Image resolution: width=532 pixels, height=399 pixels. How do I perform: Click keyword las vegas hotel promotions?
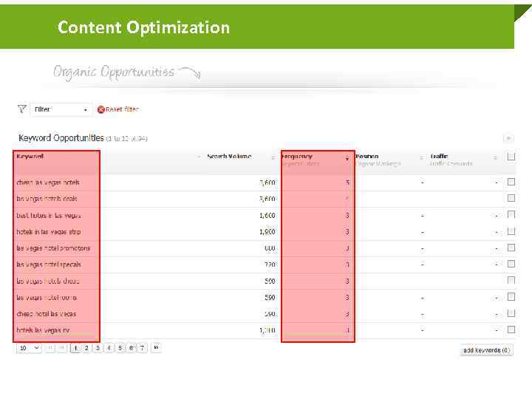click(x=53, y=248)
